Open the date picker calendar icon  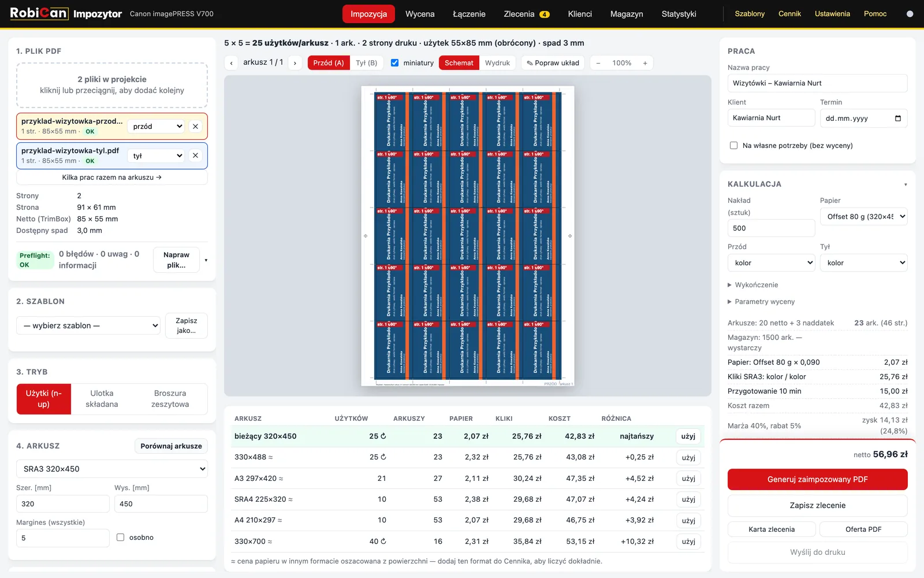pyautogui.click(x=897, y=118)
